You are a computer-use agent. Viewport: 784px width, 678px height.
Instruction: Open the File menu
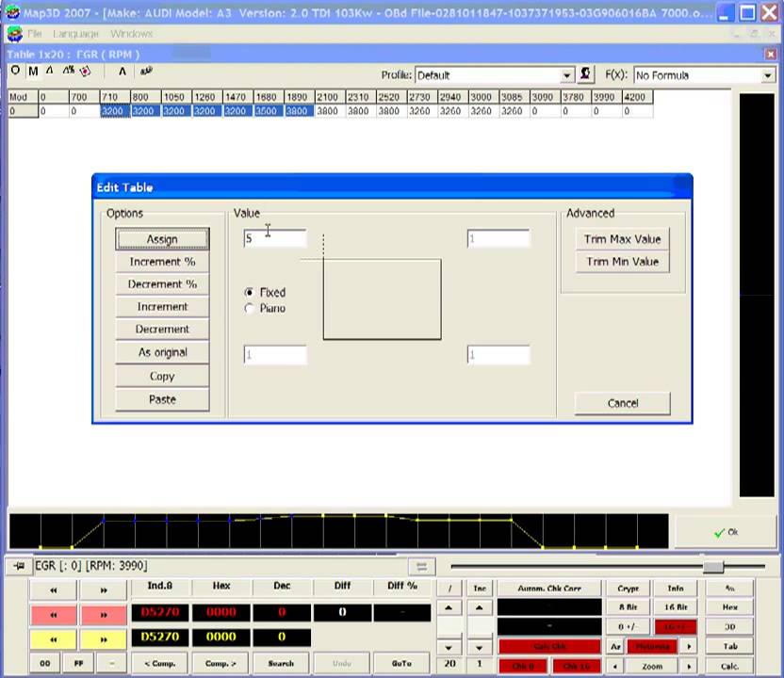35,34
